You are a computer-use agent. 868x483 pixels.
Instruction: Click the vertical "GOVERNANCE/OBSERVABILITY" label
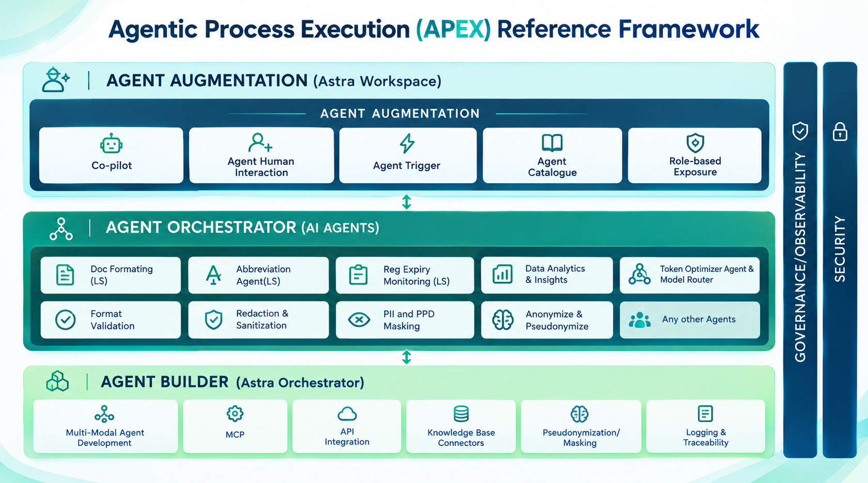[x=800, y=257]
